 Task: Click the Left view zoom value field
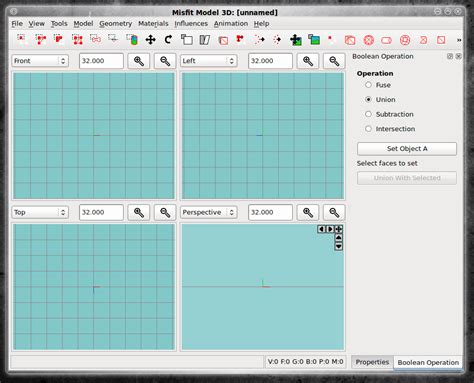click(270, 61)
